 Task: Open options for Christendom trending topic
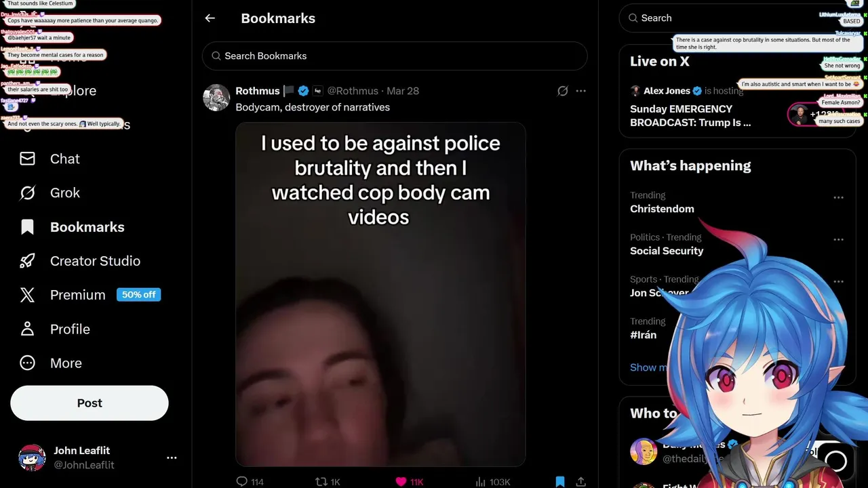839,198
